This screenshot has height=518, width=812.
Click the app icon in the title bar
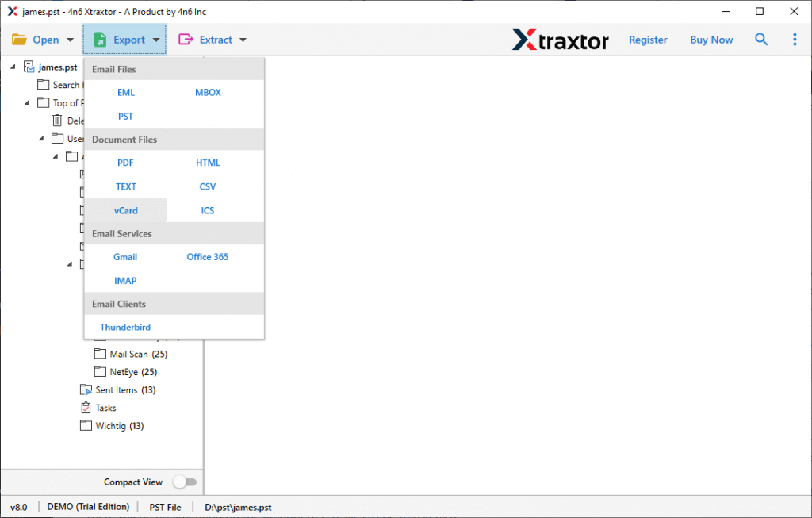coord(13,11)
